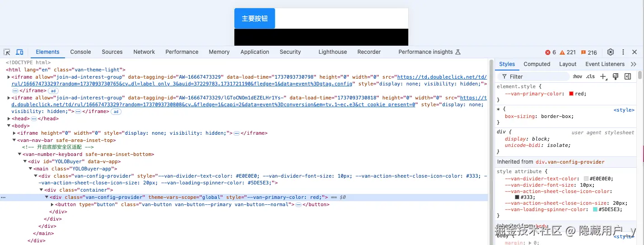Screen dimensions: 644x245
Task: Toggle the computed styles sidebar icon
Action: pyautogui.click(x=628, y=77)
